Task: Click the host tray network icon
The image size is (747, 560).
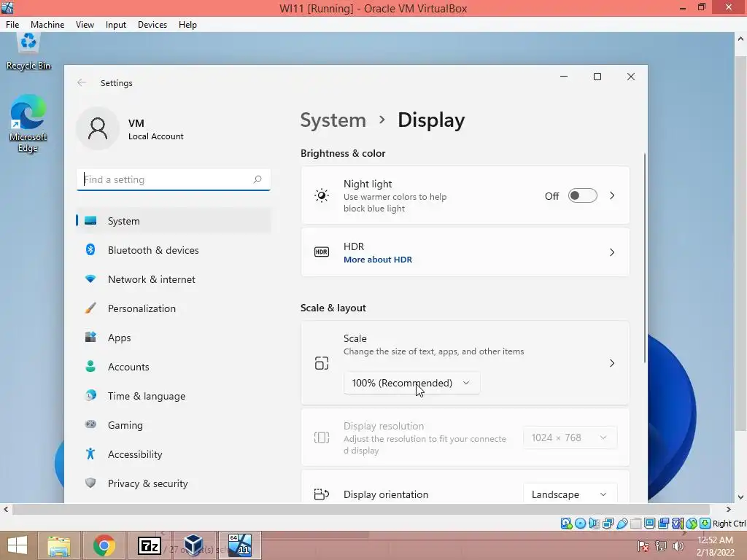Action: tap(661, 546)
